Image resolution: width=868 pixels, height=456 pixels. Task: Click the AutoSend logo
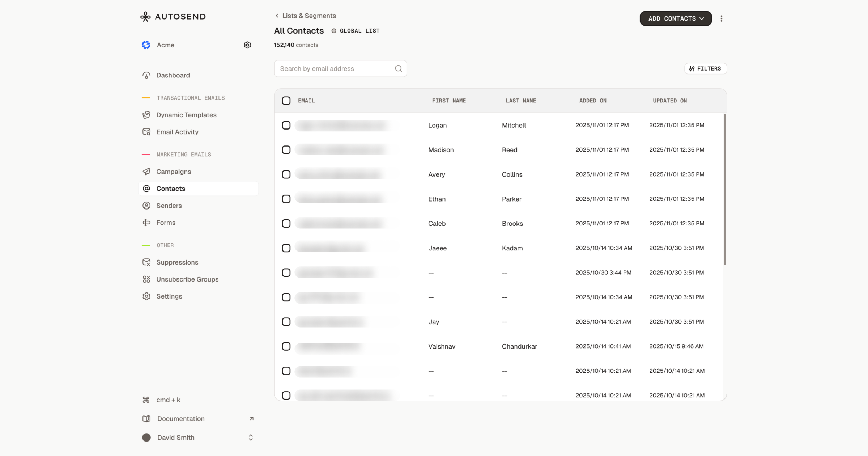pyautogui.click(x=173, y=17)
